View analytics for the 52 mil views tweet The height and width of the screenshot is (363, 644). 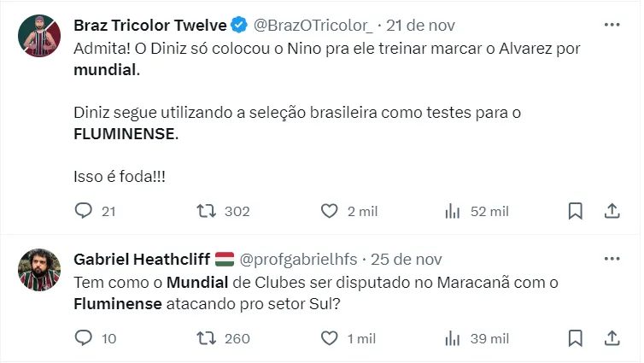(x=453, y=211)
